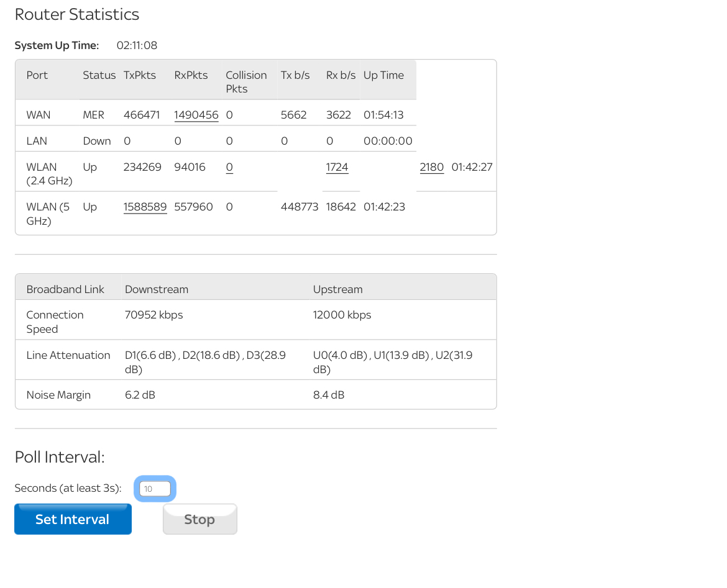Click the Port column header
Screen dimensions: 727x588
pos(37,75)
